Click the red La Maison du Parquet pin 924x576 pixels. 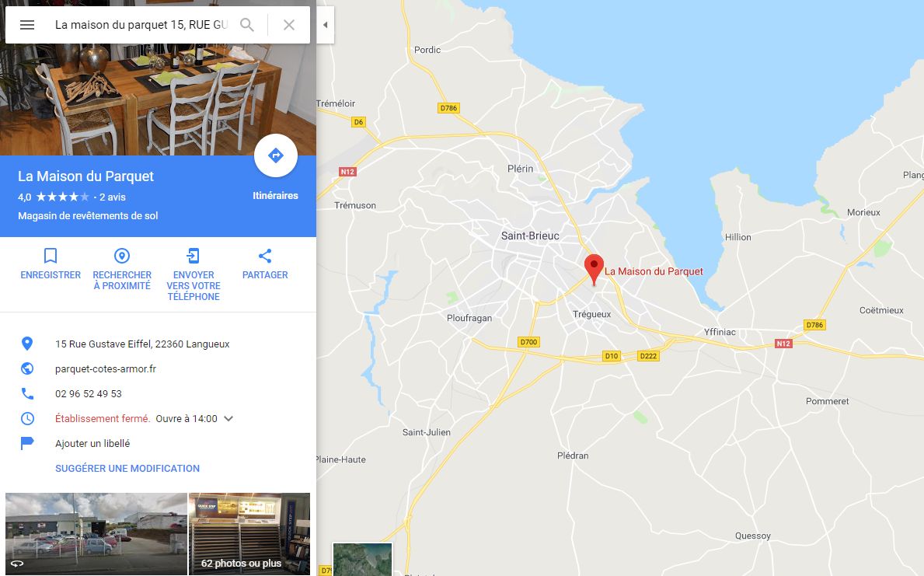(x=594, y=270)
